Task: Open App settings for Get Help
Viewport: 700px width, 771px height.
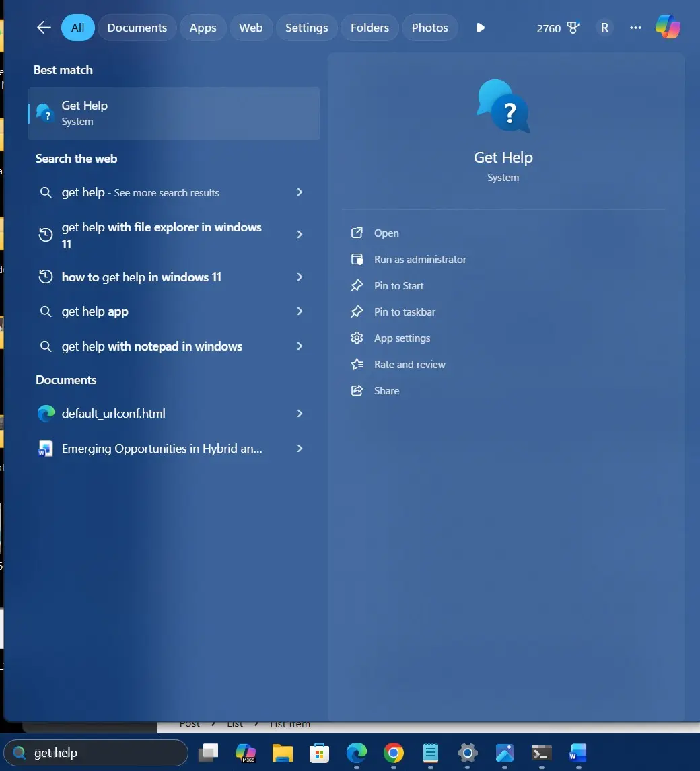Action: [x=402, y=338]
